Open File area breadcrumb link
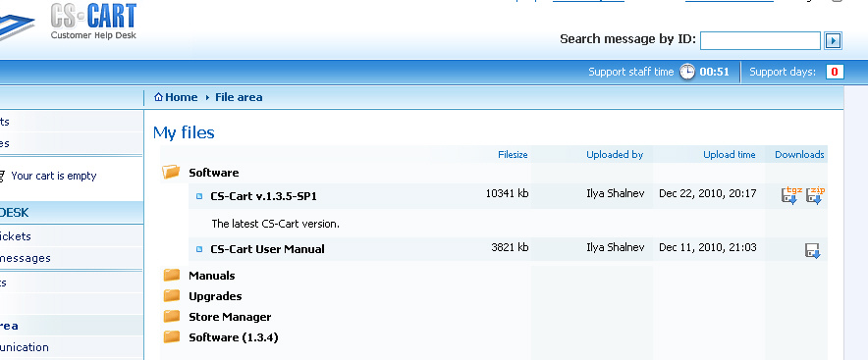Viewport: 868px width, 360px height. pyautogui.click(x=239, y=97)
